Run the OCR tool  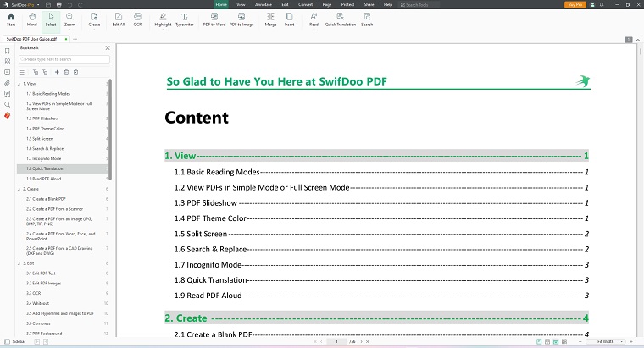(x=137, y=19)
